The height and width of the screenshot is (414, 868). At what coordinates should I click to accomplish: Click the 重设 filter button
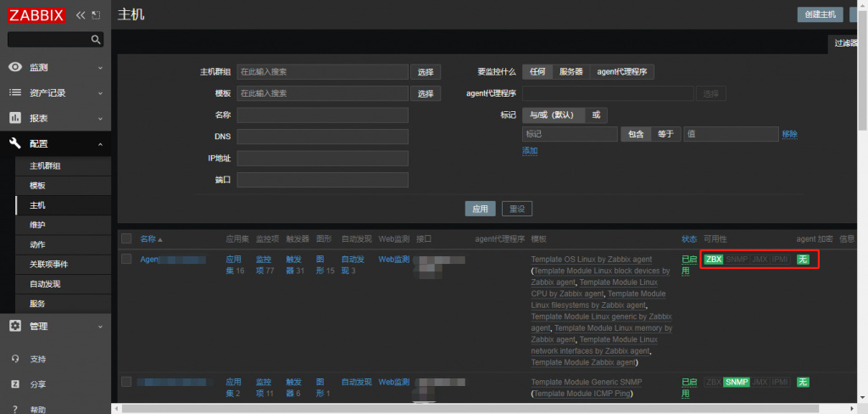(x=517, y=209)
